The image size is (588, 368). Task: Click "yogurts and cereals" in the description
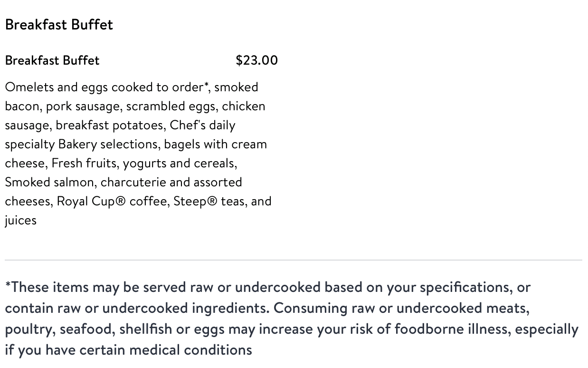tap(180, 164)
